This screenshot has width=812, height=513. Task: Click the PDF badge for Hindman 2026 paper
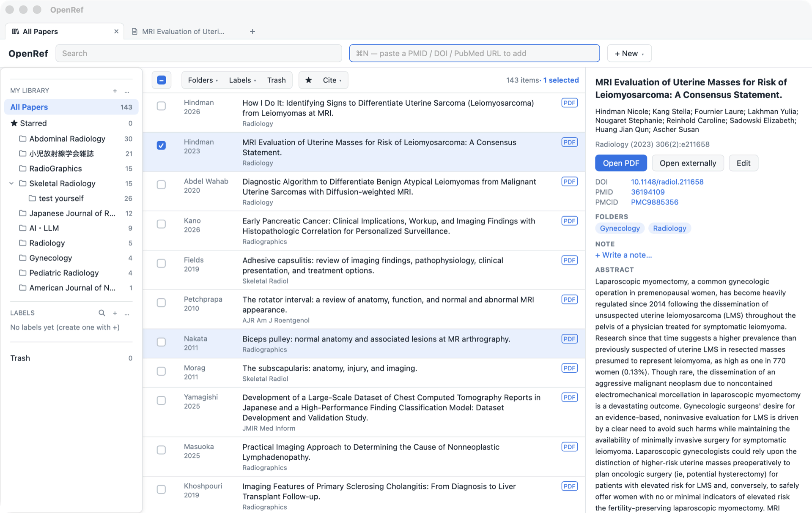point(570,103)
